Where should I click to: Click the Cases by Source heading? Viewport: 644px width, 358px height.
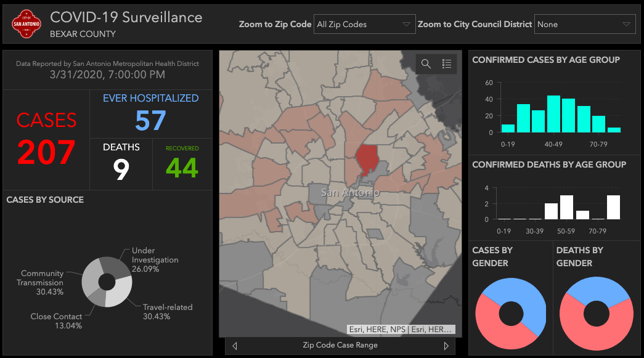[45, 200]
